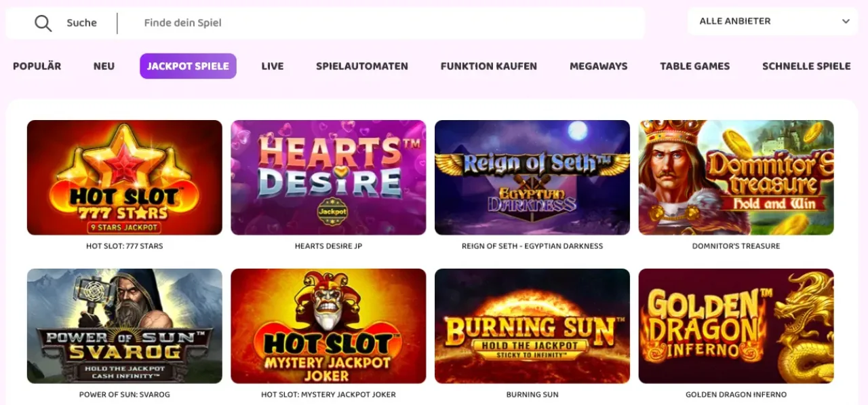The width and height of the screenshot is (868, 405).
Task: Open Hot Slot Mystery Jackpot Joker tile
Action: (x=328, y=326)
